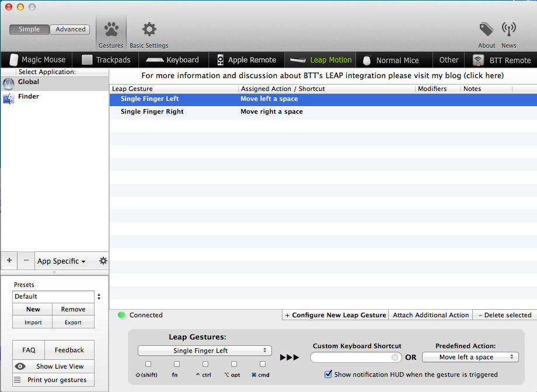537x392 pixels.
Task: Enable the shift modifier checkbox
Action: [148, 364]
